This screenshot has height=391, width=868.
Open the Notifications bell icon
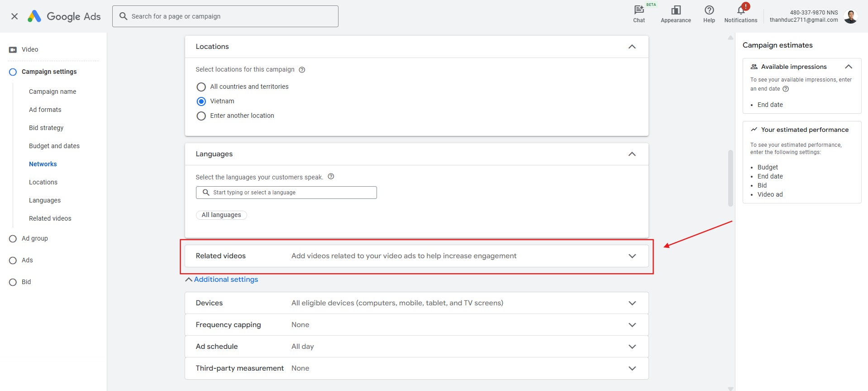click(x=741, y=10)
